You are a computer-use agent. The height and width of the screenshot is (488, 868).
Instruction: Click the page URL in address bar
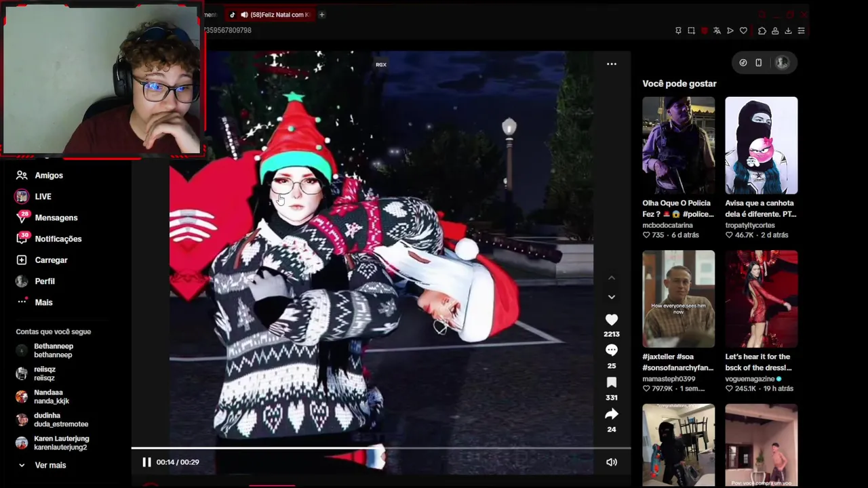tap(228, 30)
